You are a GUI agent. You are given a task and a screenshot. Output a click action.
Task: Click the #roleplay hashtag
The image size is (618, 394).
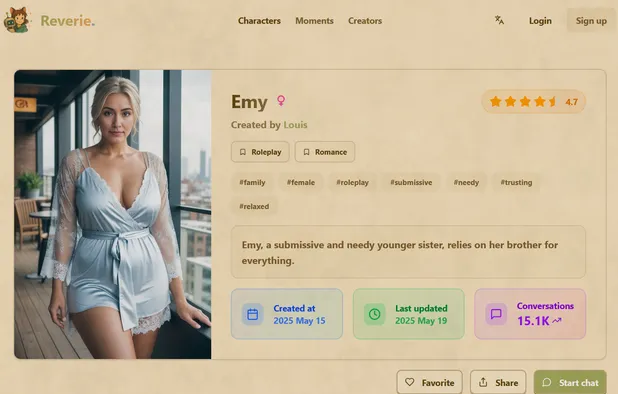point(352,182)
